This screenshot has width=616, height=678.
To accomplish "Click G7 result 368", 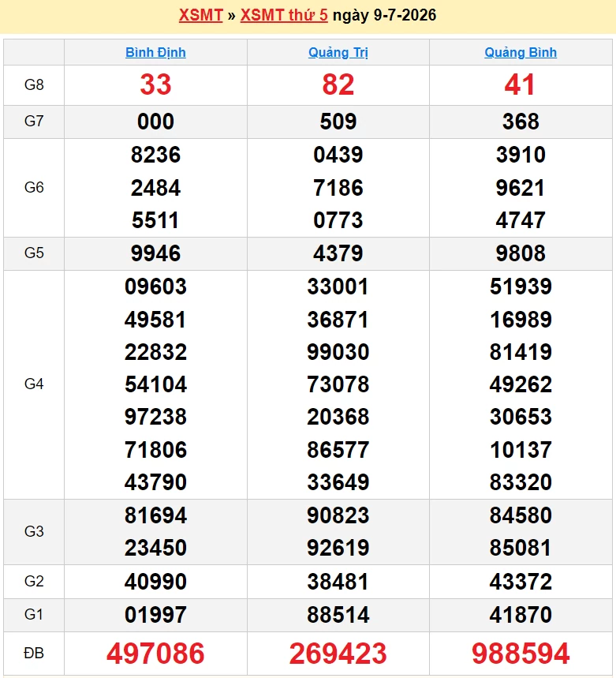I will tap(521, 122).
